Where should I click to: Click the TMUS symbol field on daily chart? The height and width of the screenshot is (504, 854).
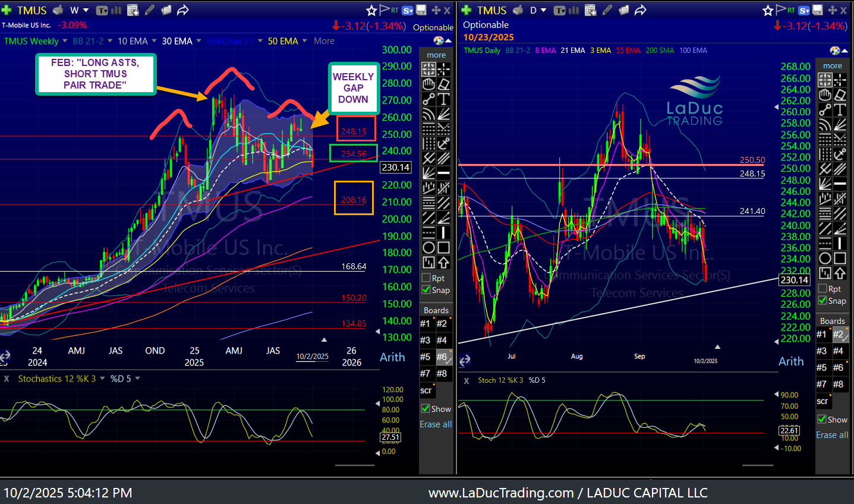(491, 10)
